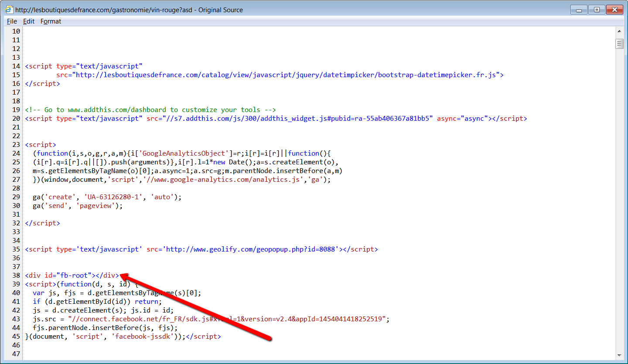Click the closing </script> on line 32
Viewport: 628px width, 364px height.
42,223
